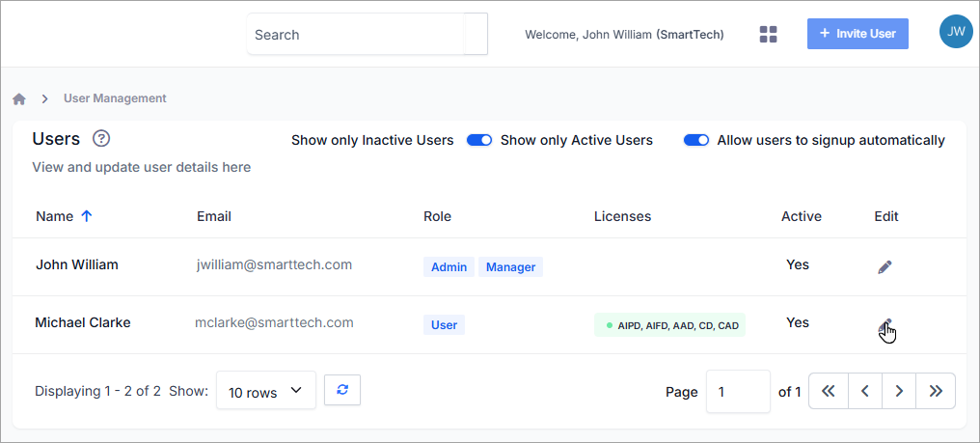Screen dimensions: 980x443
Task: Toggle Show only Active Users switch
Action: (x=479, y=140)
